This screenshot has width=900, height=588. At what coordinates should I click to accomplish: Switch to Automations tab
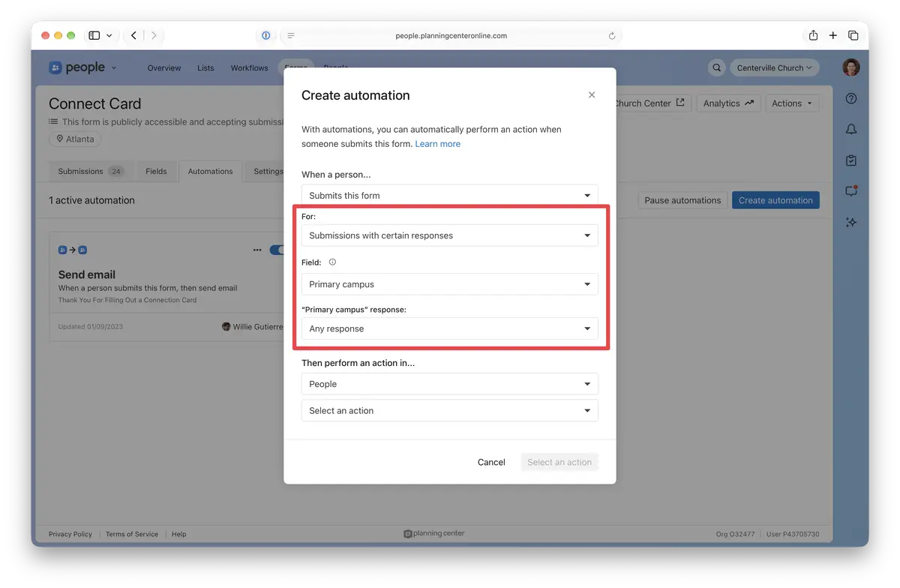(210, 171)
